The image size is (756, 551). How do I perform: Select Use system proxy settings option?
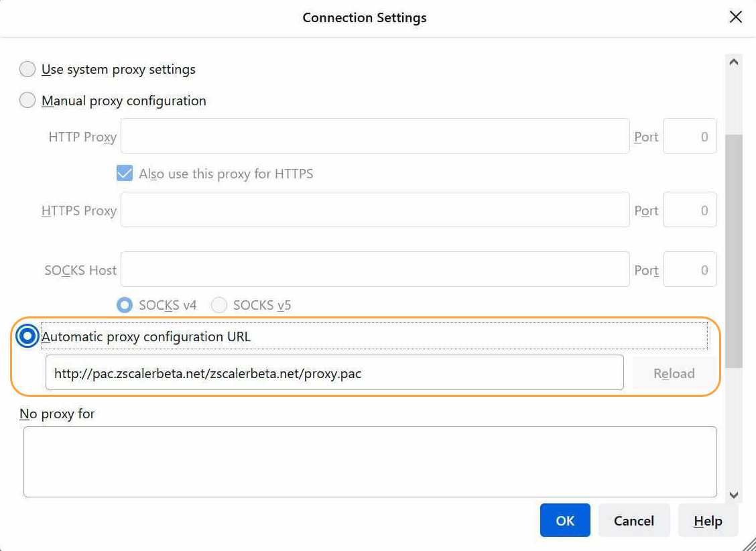point(27,69)
